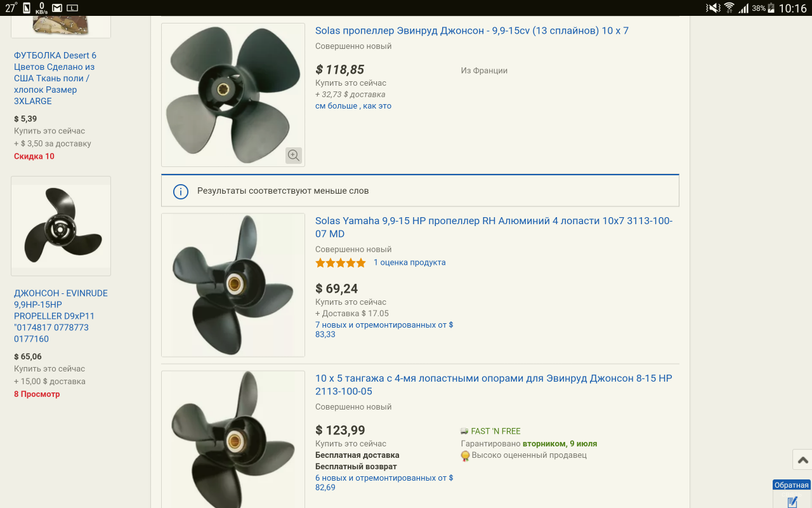The image size is (812, 508).
Task: Click the magnifier zoom icon on first propeller image
Action: pyautogui.click(x=293, y=155)
